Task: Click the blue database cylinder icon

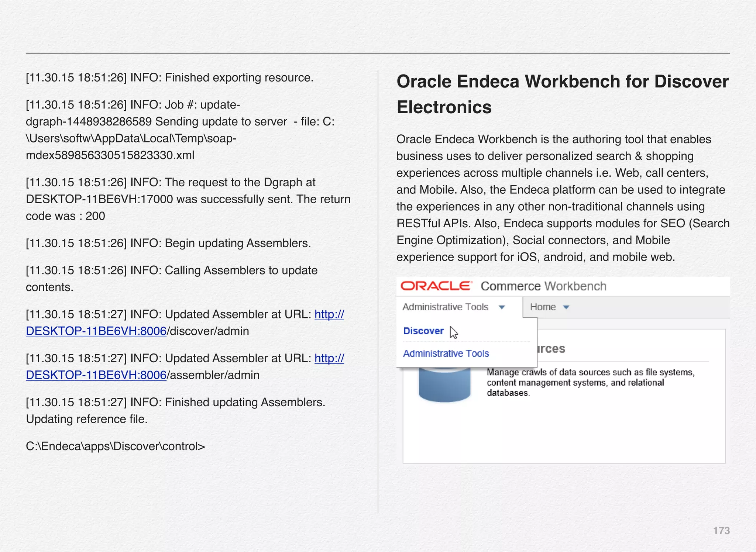Action: pyautogui.click(x=444, y=384)
